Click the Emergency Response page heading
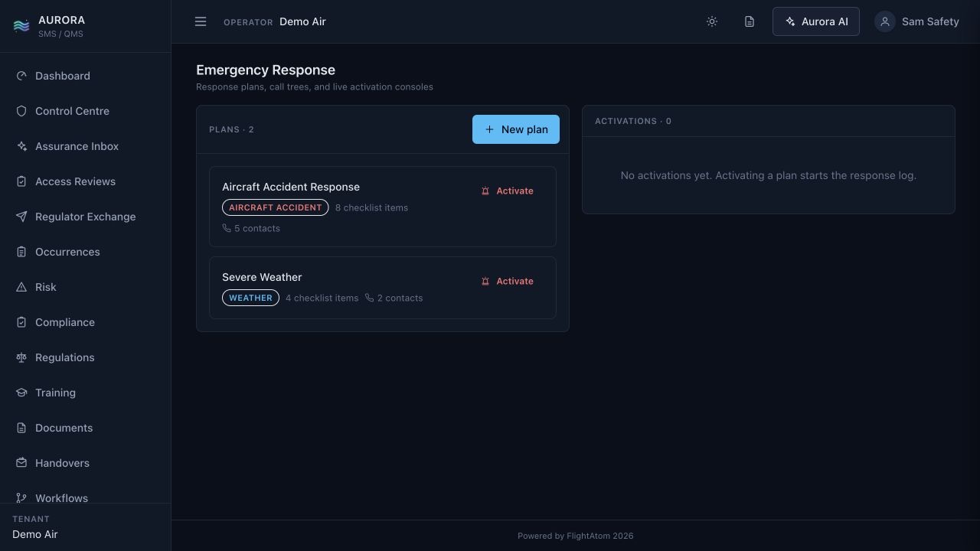The image size is (980, 551). 266,70
